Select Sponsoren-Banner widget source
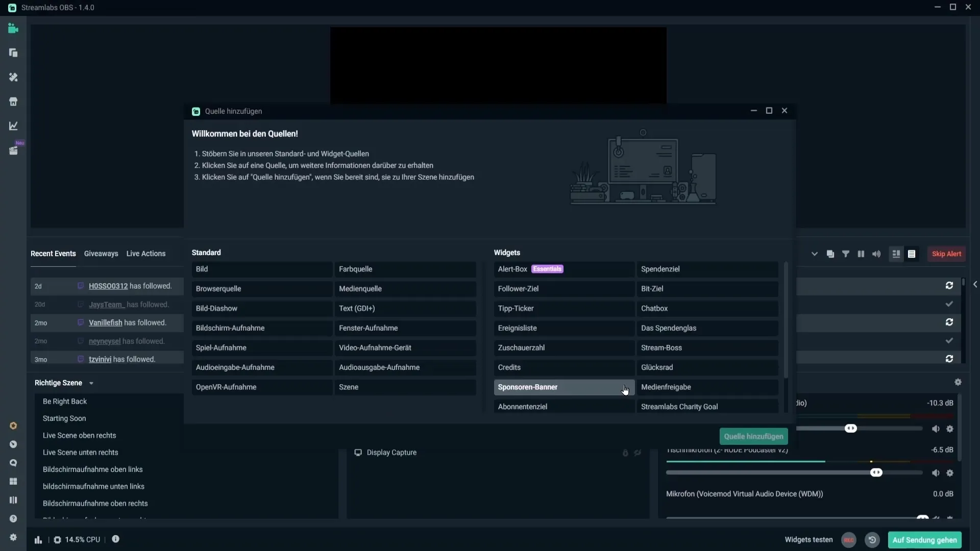Screen dimensions: 980x551 [564, 387]
